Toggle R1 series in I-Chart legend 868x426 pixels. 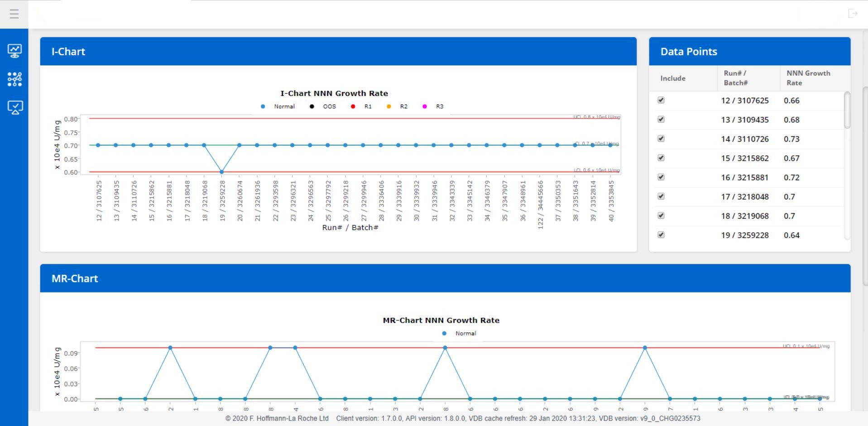(x=361, y=106)
